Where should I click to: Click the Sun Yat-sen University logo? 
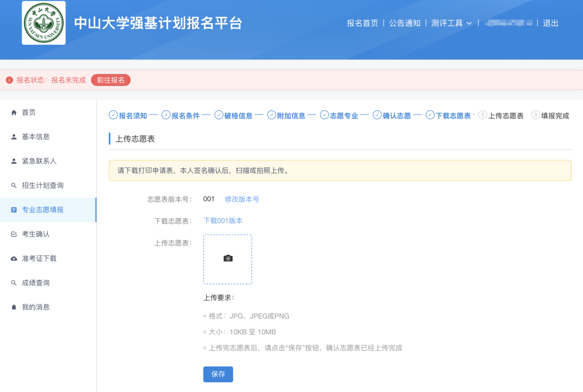[x=43, y=23]
